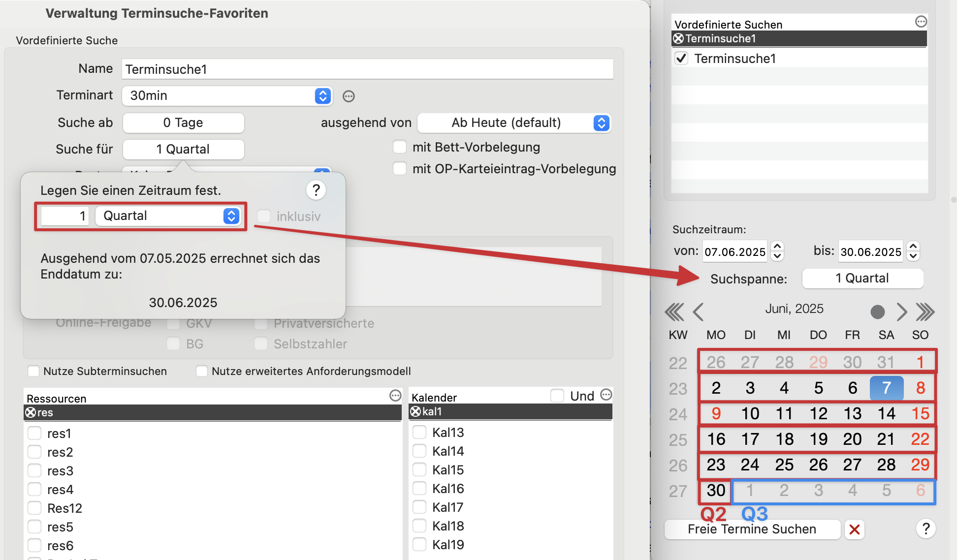Go to next month in calendar
The height and width of the screenshot is (560, 957).
[901, 312]
